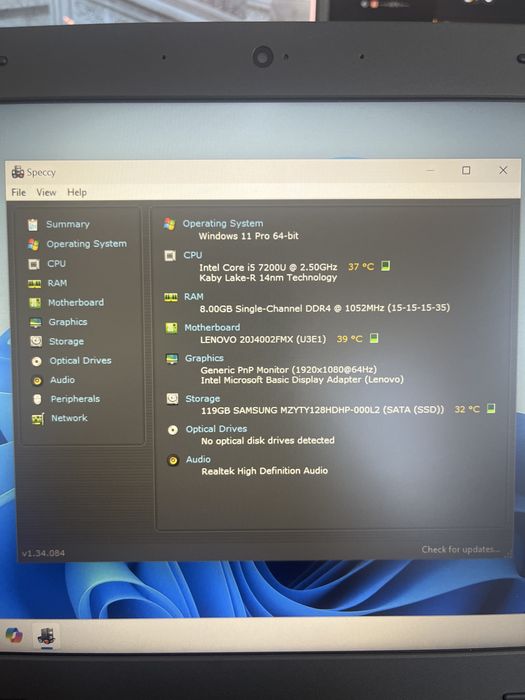Select RAM in the sidebar
525x700 pixels.
[58, 283]
